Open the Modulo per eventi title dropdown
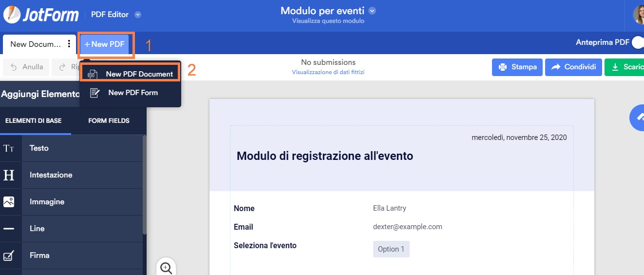 point(373,11)
